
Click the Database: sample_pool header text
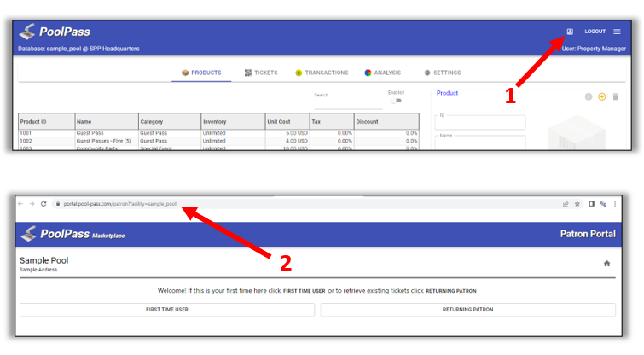click(x=78, y=49)
